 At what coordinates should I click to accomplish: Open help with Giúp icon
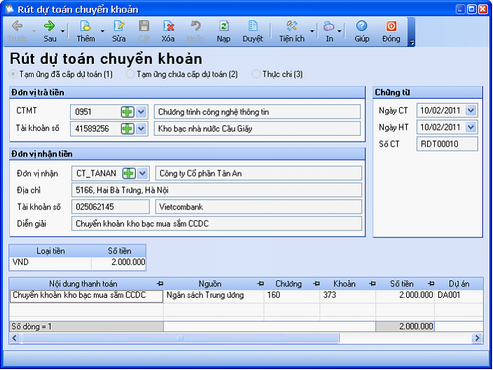pos(362,26)
